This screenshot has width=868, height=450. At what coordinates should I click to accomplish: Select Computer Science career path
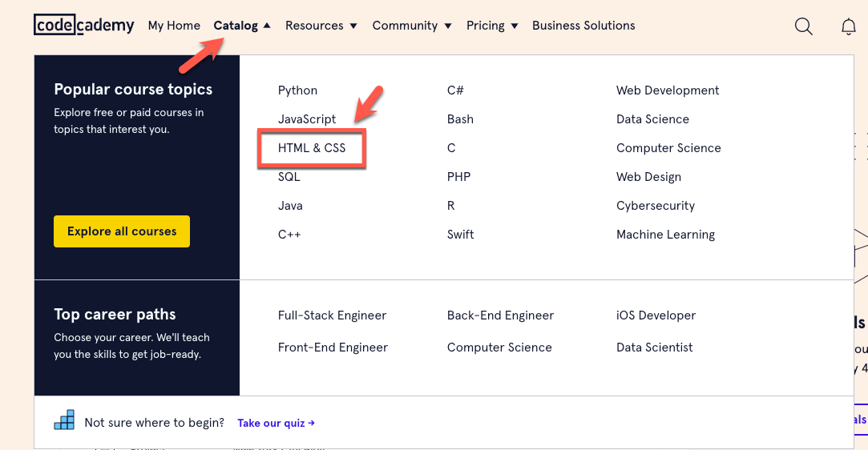tap(499, 348)
